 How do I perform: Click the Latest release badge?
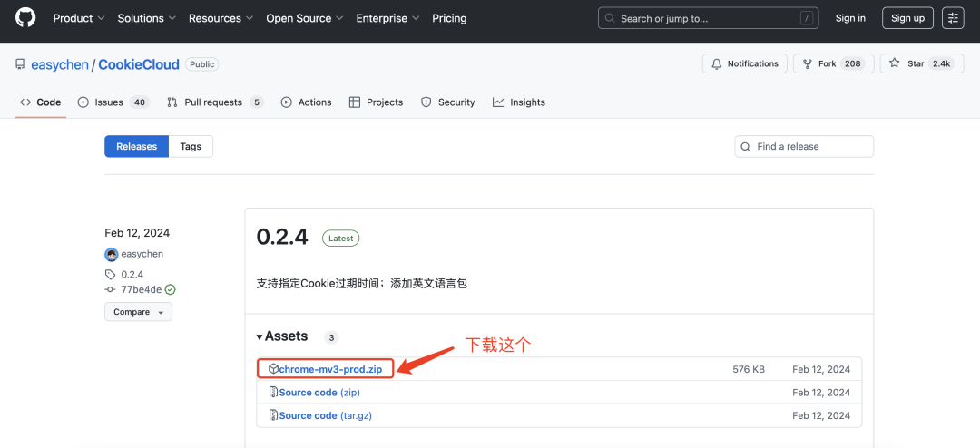340,239
